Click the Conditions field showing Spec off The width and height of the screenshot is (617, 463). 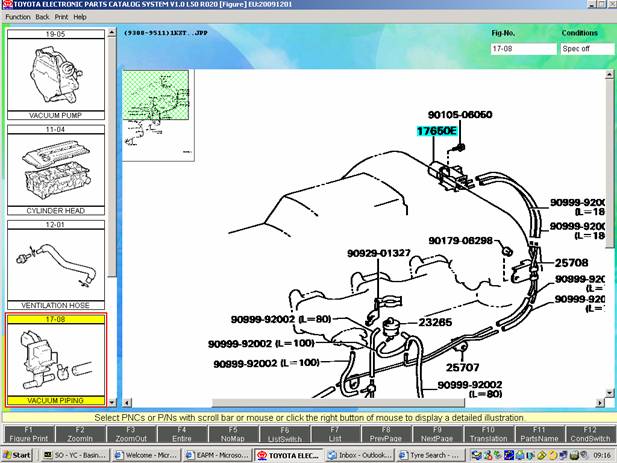coord(586,48)
